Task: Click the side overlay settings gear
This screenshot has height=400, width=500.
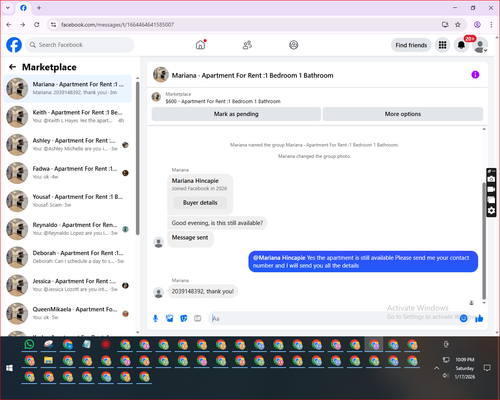Action: (491, 211)
